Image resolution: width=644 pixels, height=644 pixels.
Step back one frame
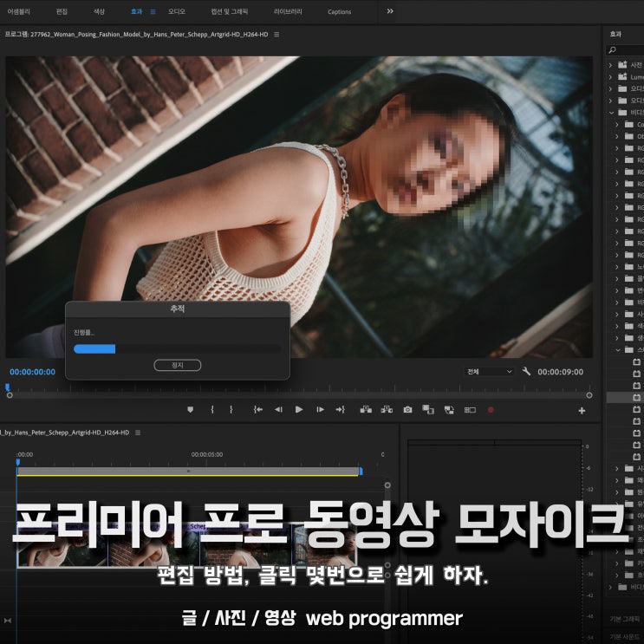pyautogui.click(x=278, y=409)
